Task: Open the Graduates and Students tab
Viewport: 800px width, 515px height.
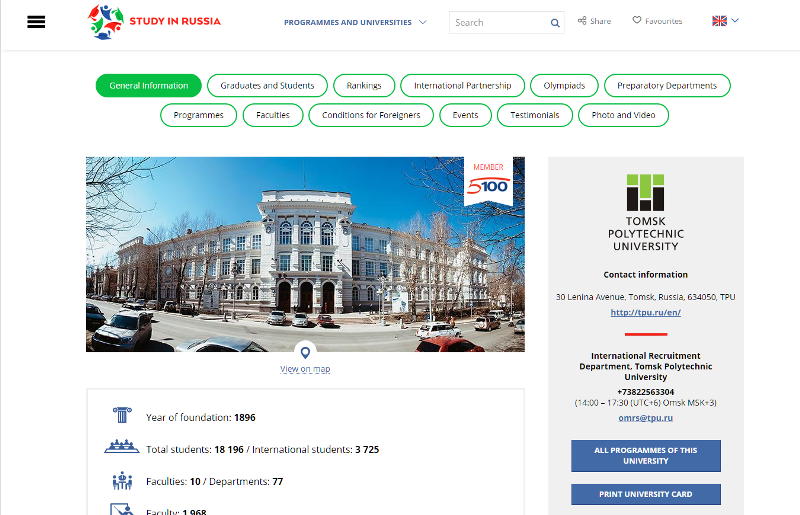Action: point(267,86)
